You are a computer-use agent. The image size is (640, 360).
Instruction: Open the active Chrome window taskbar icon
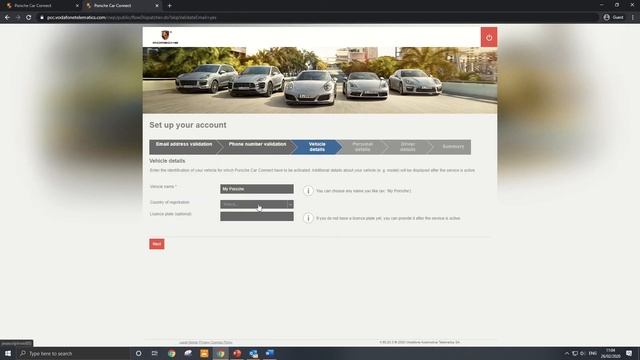(220, 353)
